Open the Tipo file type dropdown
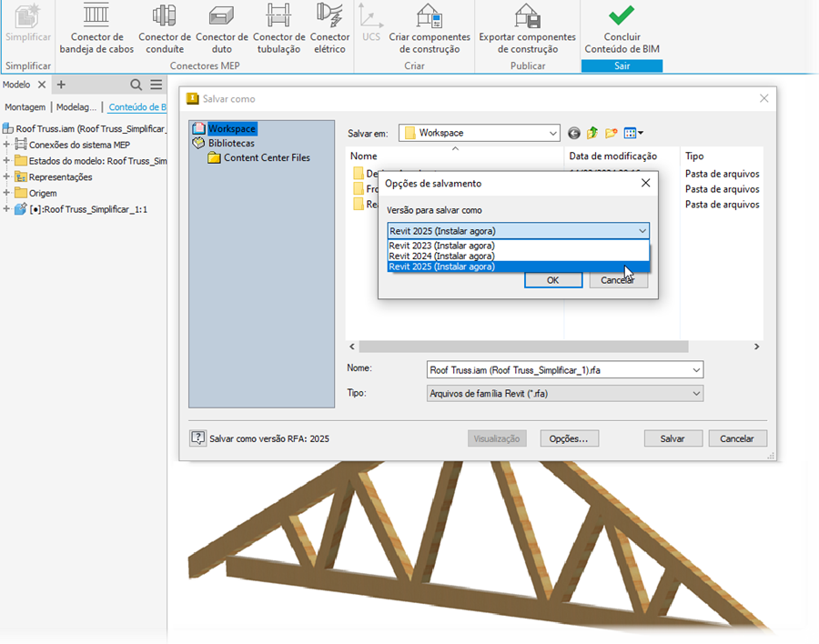 696,393
